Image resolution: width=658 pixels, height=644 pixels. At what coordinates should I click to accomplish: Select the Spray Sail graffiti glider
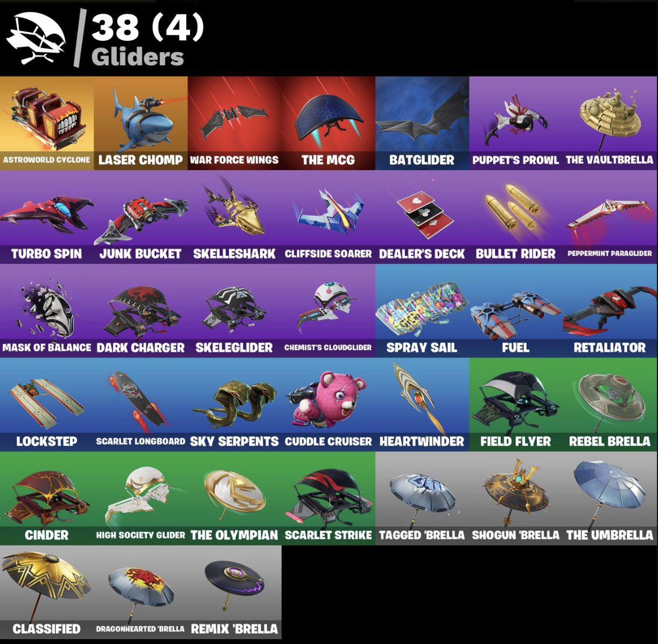(x=422, y=311)
